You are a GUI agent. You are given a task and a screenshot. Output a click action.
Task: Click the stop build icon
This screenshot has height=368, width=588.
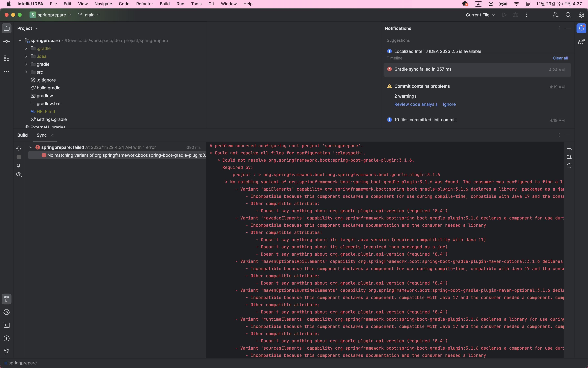pyautogui.click(x=19, y=157)
